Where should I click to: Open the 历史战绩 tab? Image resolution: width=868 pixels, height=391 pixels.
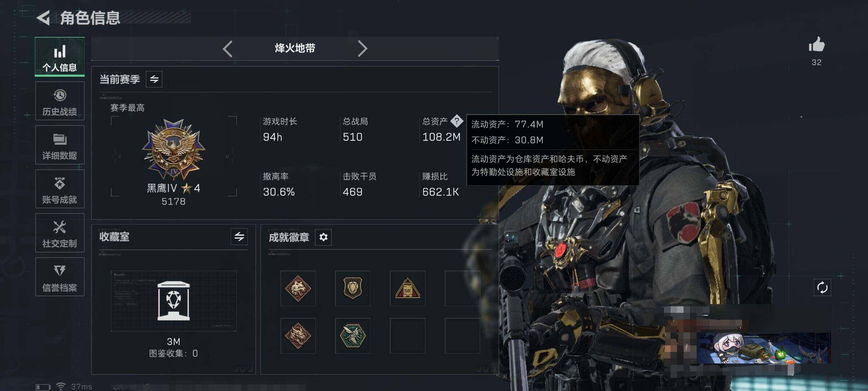coord(60,101)
